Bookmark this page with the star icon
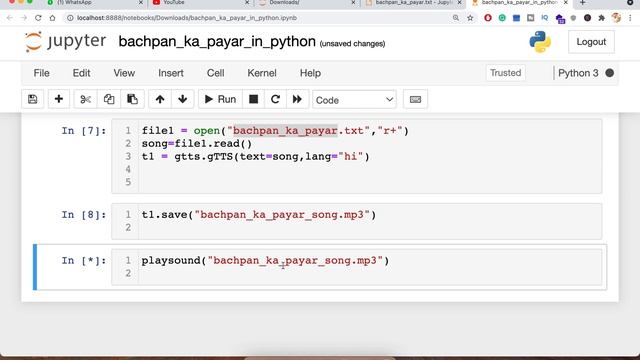Screen dimensions: 640x360 [x=470, y=18]
